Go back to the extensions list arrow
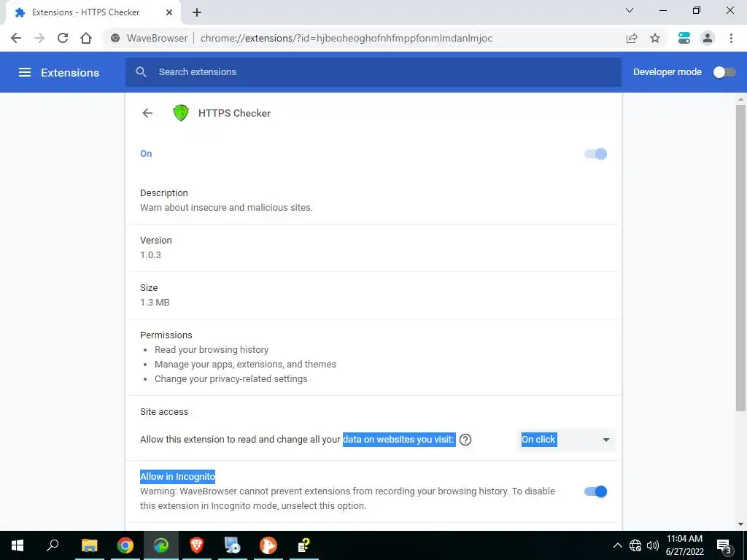 [x=147, y=113]
